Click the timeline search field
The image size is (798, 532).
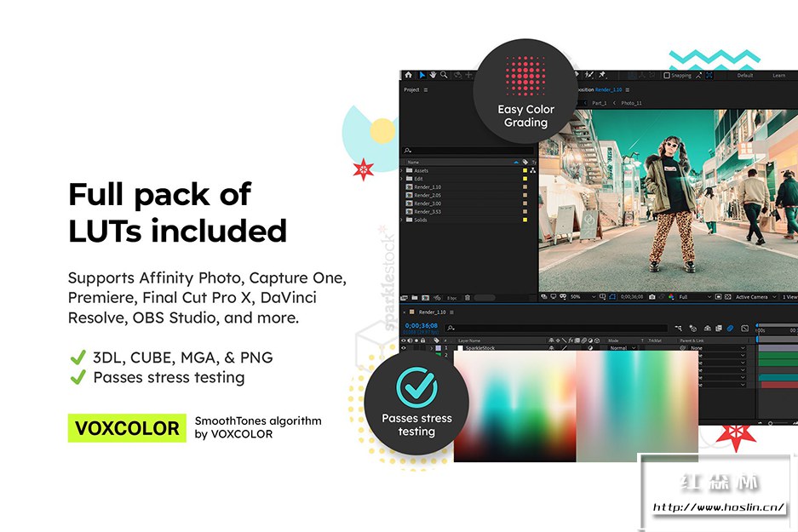[x=556, y=329]
